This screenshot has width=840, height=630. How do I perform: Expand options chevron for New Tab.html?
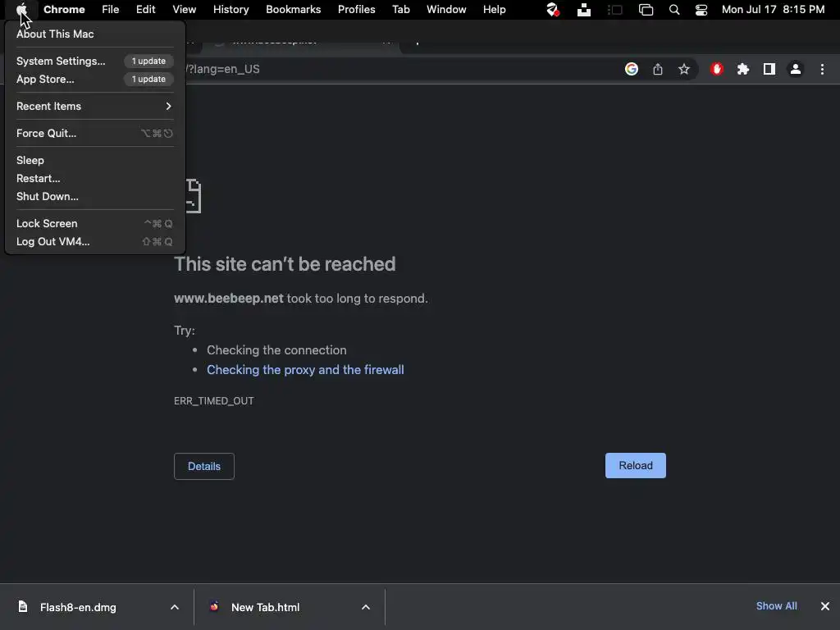click(x=366, y=607)
